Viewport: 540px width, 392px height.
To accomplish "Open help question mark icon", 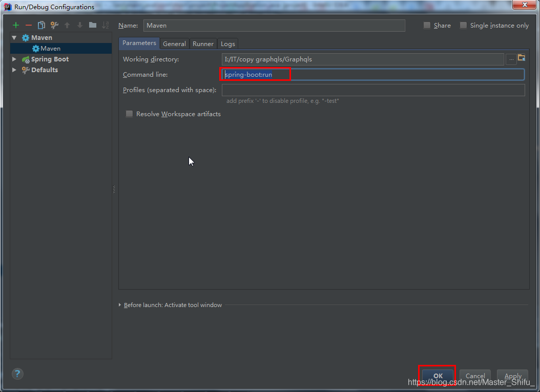I will [x=17, y=374].
